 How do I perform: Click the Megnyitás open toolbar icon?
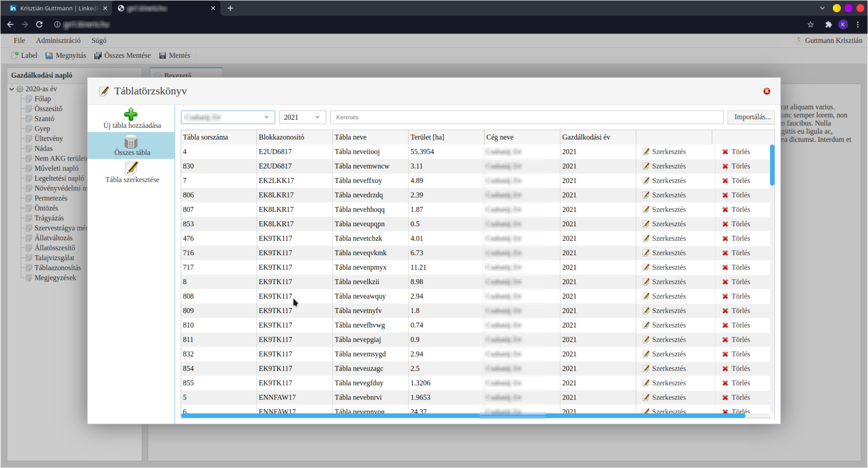point(49,55)
